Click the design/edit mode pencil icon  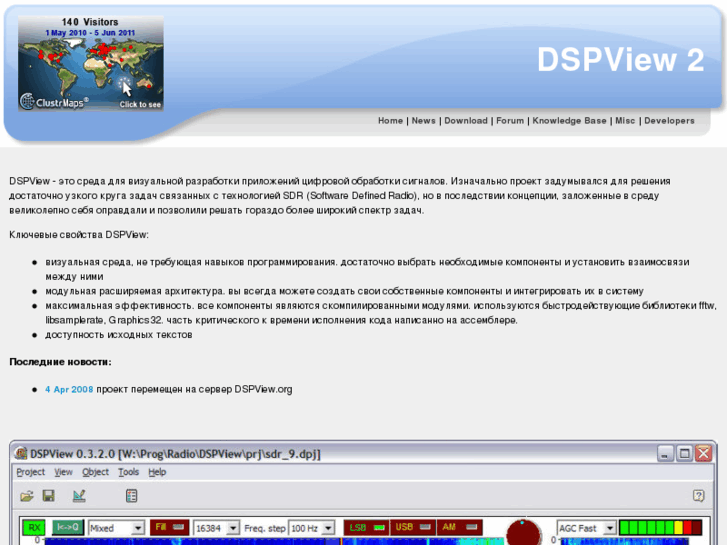coord(79,495)
